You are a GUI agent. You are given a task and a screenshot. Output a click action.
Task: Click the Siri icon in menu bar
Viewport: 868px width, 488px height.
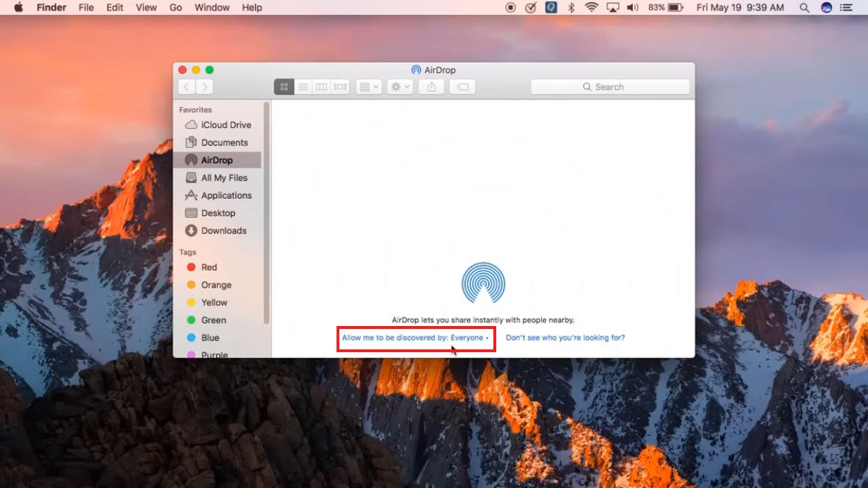pyautogui.click(x=827, y=7)
